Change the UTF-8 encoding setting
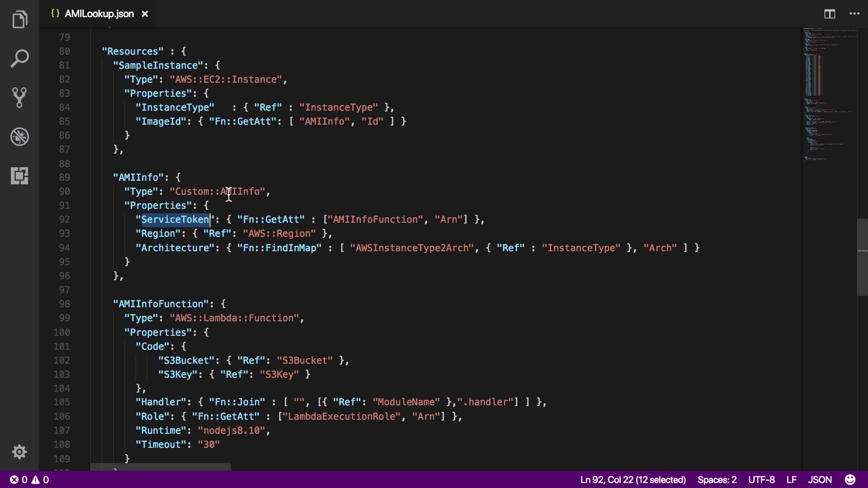868x488 pixels. coord(761,479)
